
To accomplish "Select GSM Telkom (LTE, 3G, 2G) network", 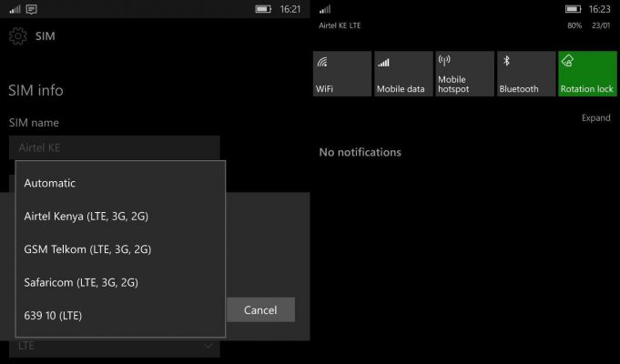I will (120, 249).
